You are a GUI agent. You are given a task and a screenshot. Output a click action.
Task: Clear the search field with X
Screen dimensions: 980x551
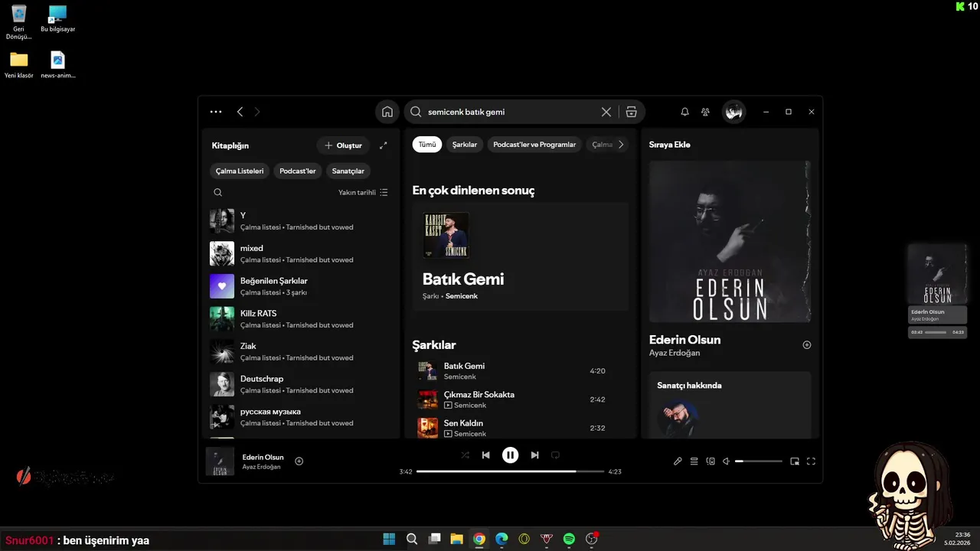click(606, 112)
